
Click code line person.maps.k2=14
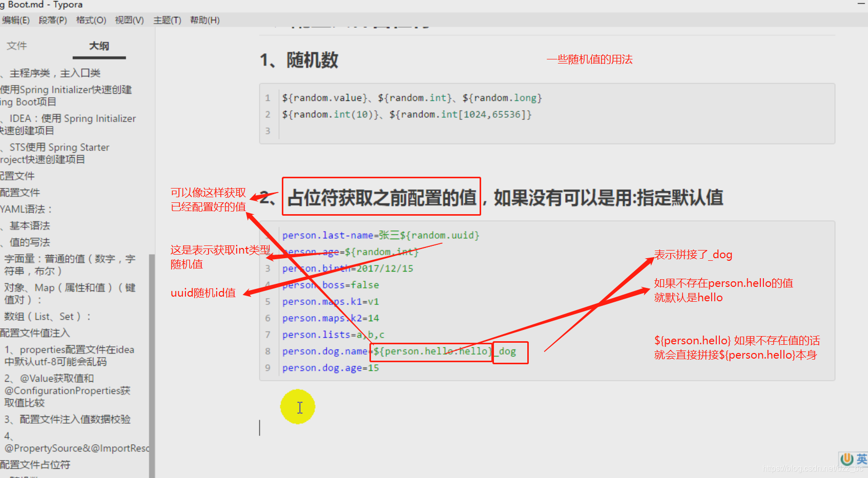(x=330, y=318)
